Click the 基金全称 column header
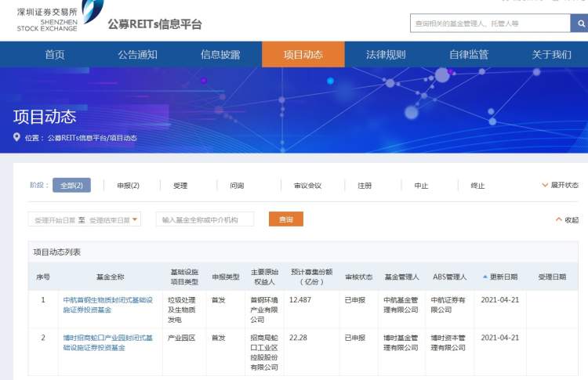588x380 pixels. tap(111, 277)
